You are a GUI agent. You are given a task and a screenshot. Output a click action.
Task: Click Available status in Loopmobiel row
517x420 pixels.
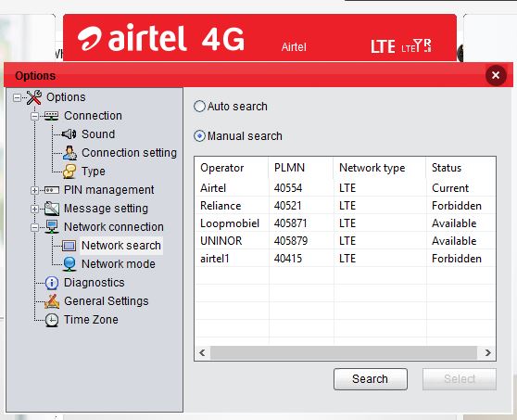tap(454, 223)
